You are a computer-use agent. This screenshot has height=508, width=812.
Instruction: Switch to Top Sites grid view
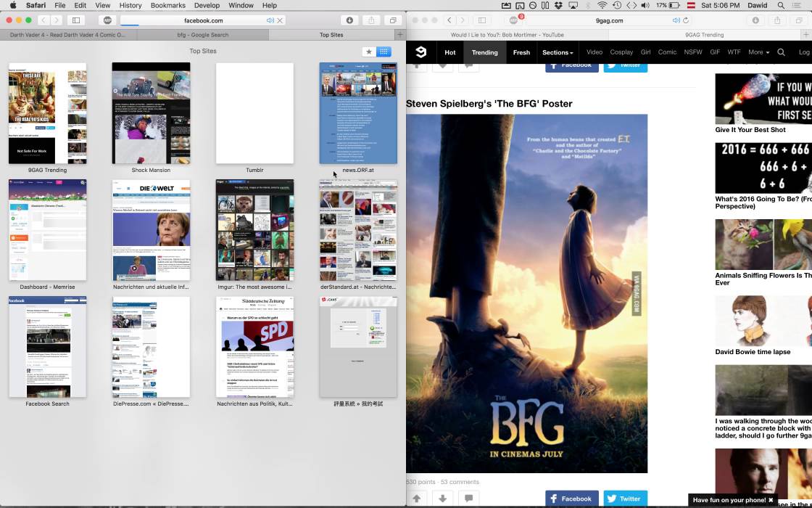tap(384, 52)
